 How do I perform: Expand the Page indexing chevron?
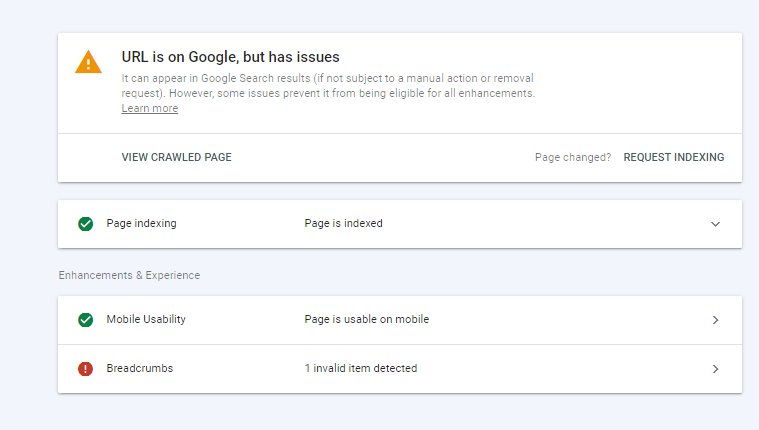[715, 224]
